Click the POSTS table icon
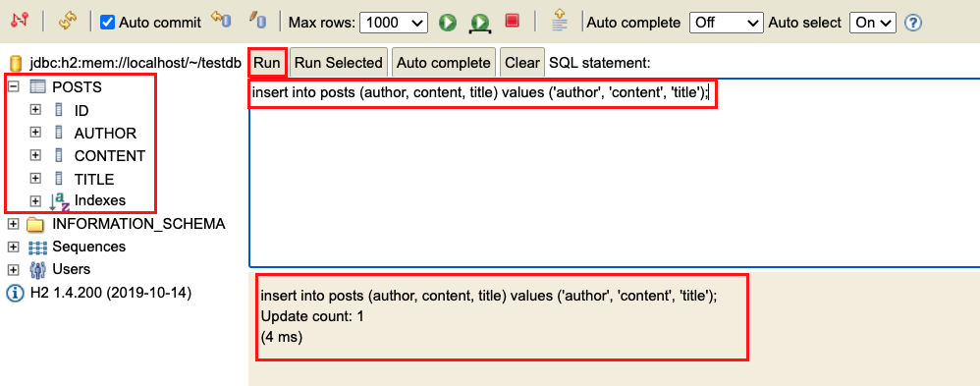The image size is (980, 386). [x=38, y=87]
